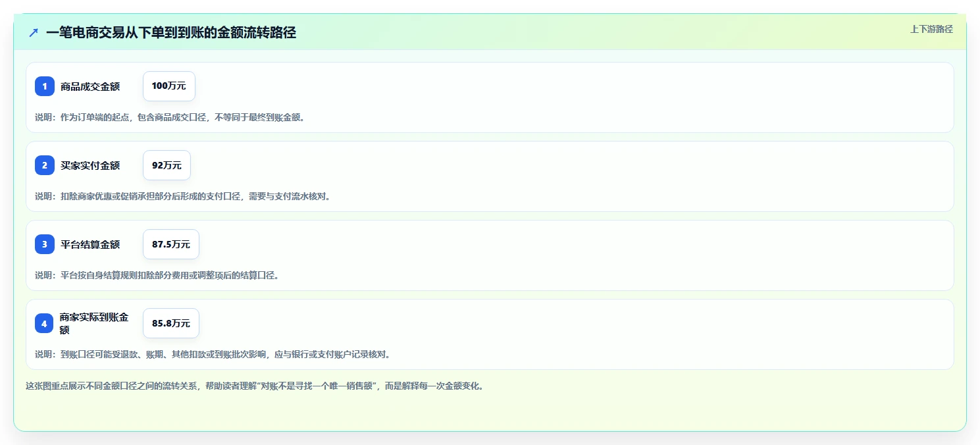This screenshot has height=445, width=980.
Task: Click the note starting 平台按自身结算规则
Action: [x=157, y=275]
